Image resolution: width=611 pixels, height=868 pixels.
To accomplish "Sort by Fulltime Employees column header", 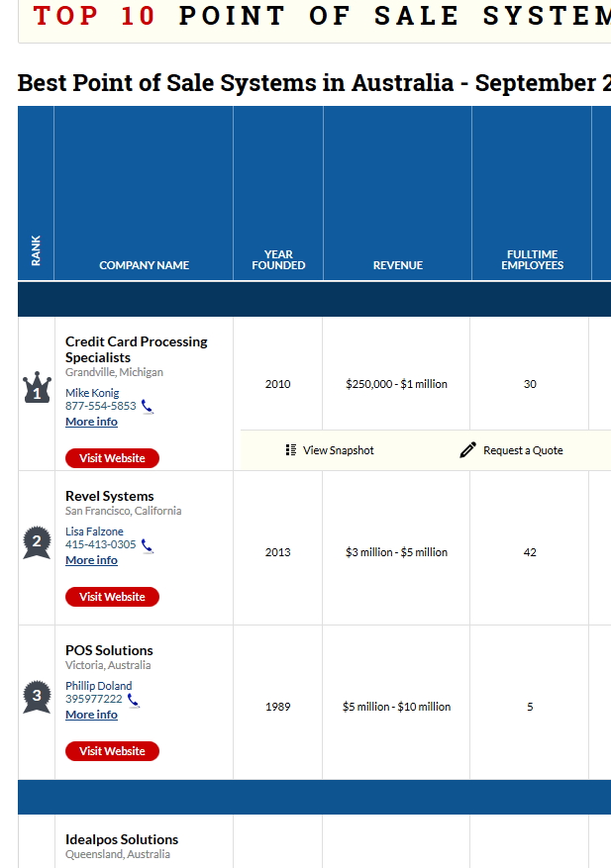I will click(x=532, y=259).
